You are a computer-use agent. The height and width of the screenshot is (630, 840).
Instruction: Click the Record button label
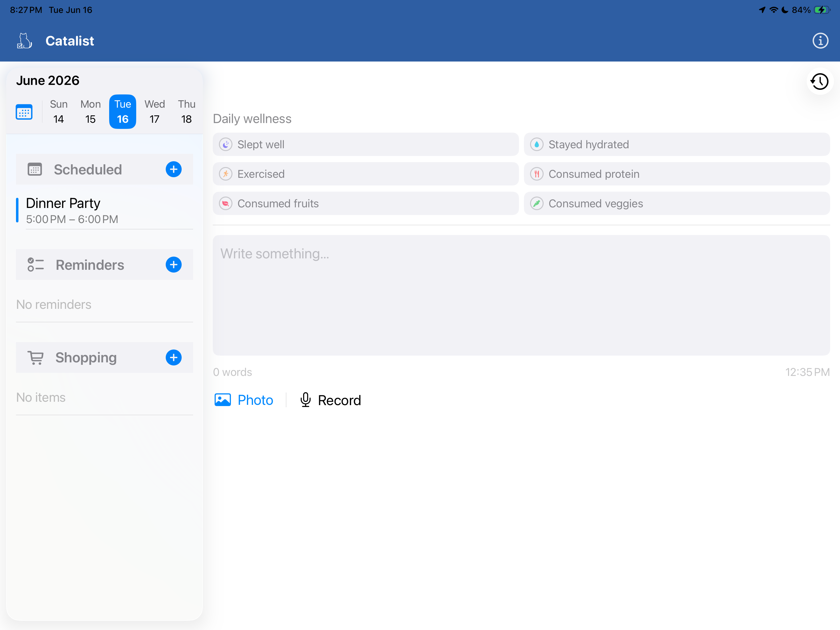pos(339,400)
